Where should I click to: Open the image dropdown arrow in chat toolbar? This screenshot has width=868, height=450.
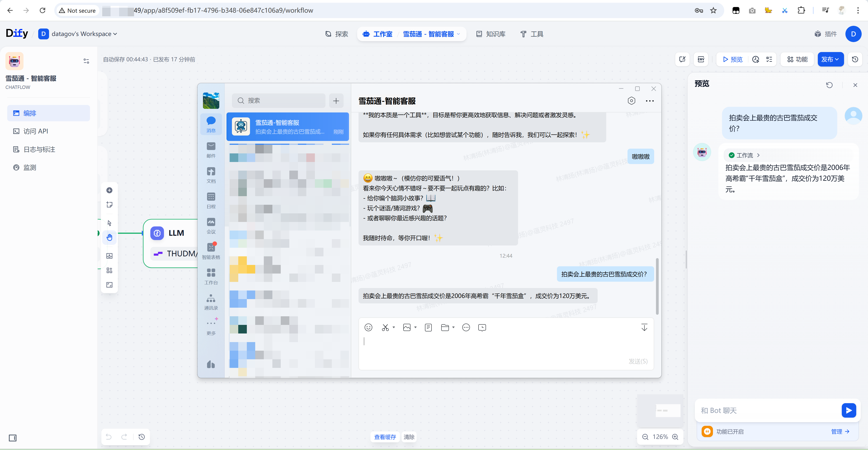coord(415,327)
